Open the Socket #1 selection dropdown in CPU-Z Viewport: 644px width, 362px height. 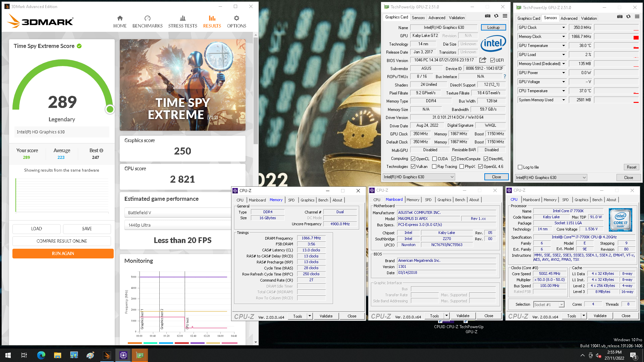pos(549,305)
